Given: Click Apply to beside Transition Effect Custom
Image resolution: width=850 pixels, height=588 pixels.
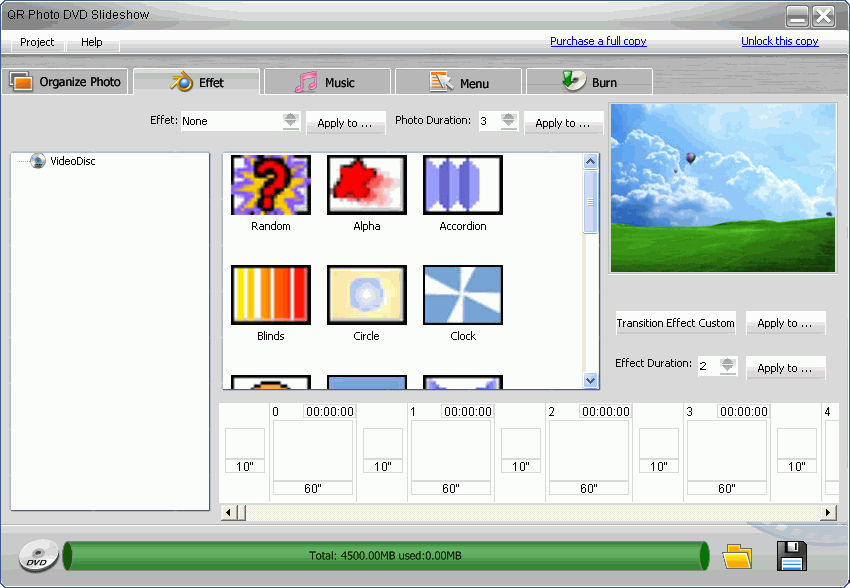Looking at the screenshot, I should click(x=785, y=323).
